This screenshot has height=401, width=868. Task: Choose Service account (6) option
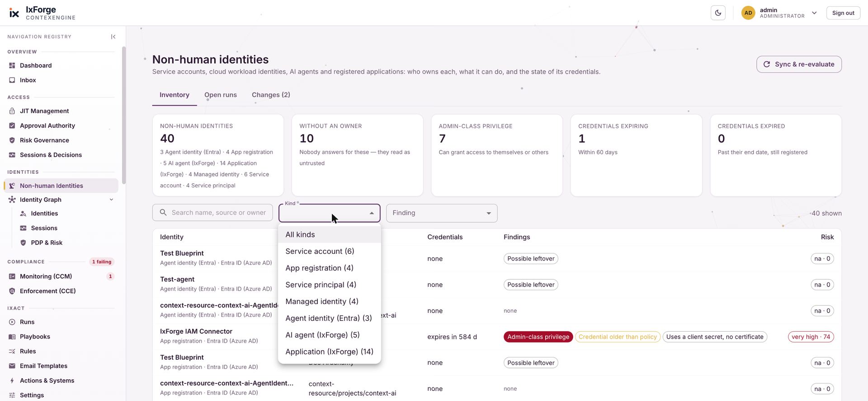point(330,251)
